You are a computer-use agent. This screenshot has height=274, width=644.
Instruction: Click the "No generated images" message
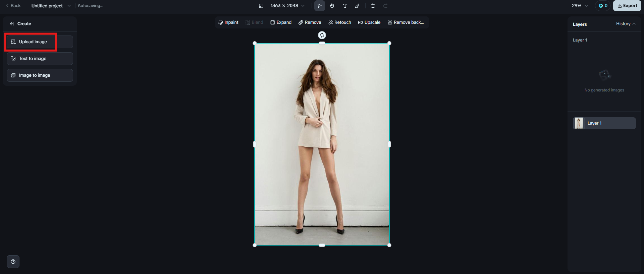604,90
